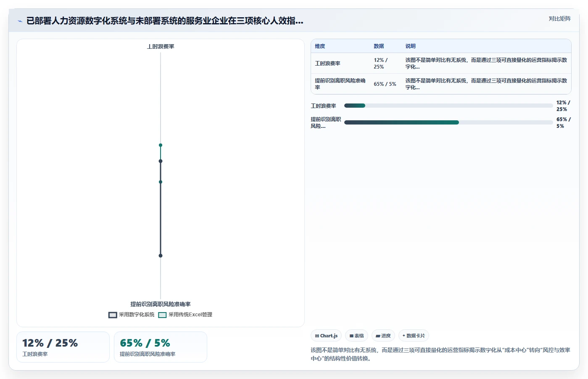
Task: Click the topmost green data point on chart
Action: [x=161, y=145]
